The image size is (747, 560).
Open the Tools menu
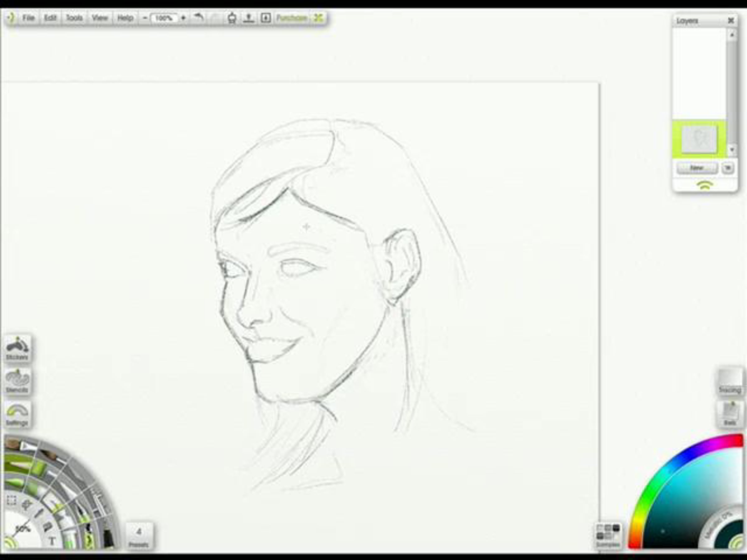(74, 17)
